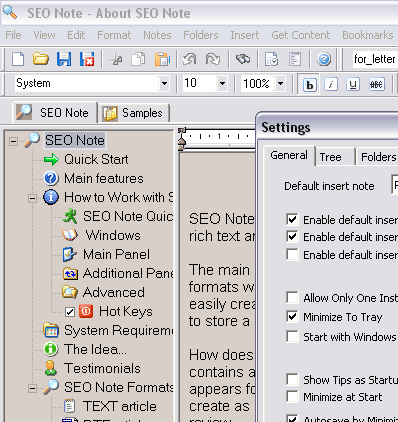Click the save icon with red X

point(87,59)
